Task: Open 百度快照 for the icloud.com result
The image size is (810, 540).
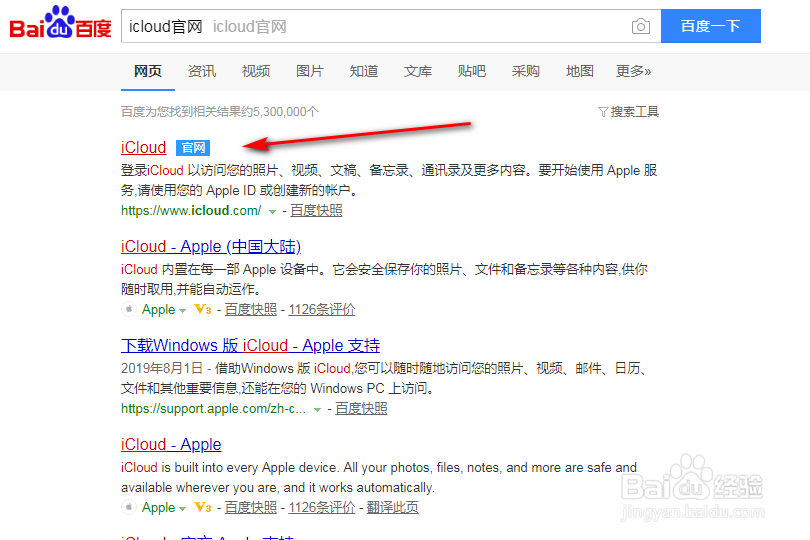Action: click(x=316, y=211)
